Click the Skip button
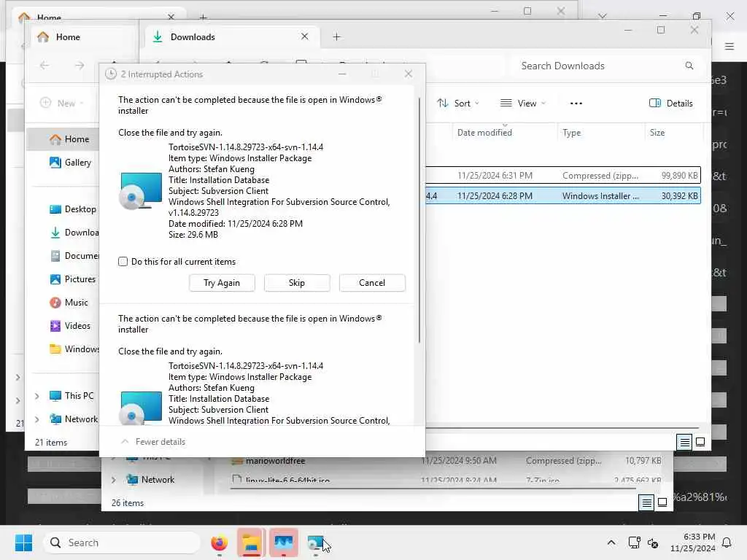Image resolution: width=747 pixels, height=560 pixels. coord(297,283)
